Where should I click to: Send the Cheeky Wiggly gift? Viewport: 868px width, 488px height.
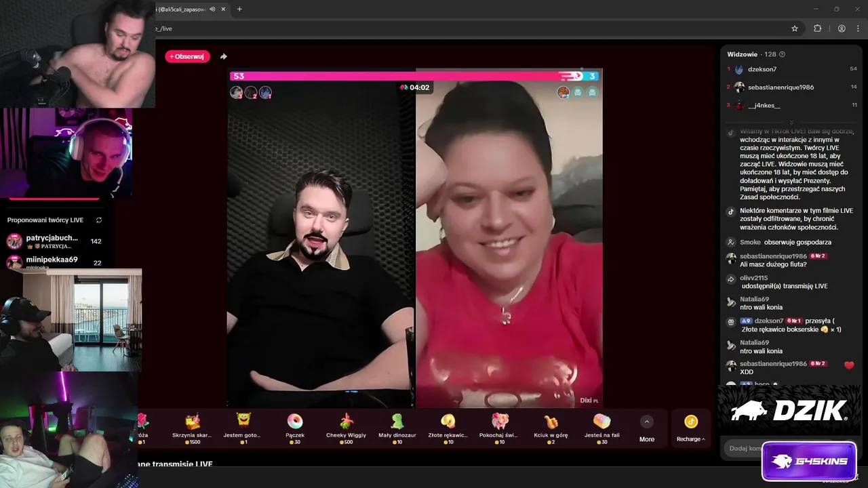[x=346, y=428]
